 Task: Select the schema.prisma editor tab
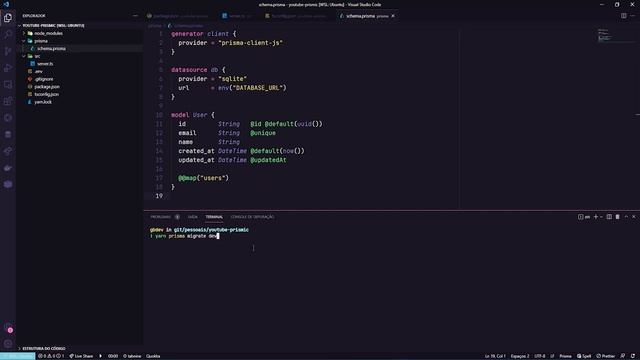(366, 16)
